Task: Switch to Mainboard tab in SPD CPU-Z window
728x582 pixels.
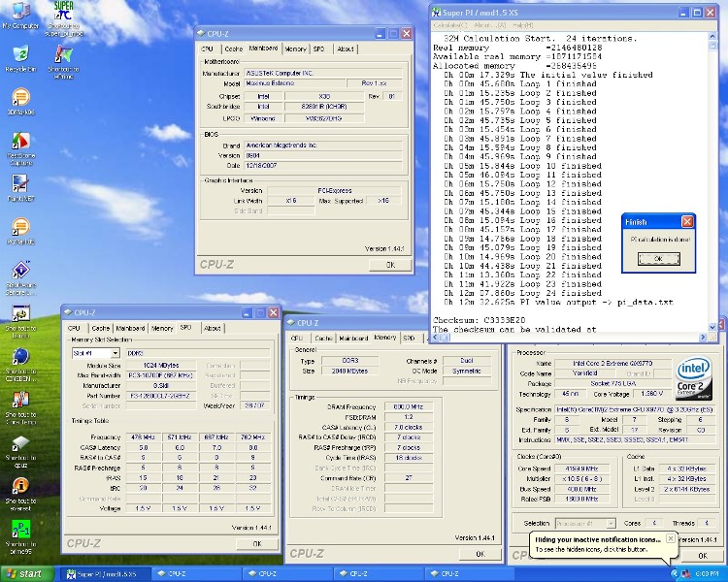Action: coord(130,328)
